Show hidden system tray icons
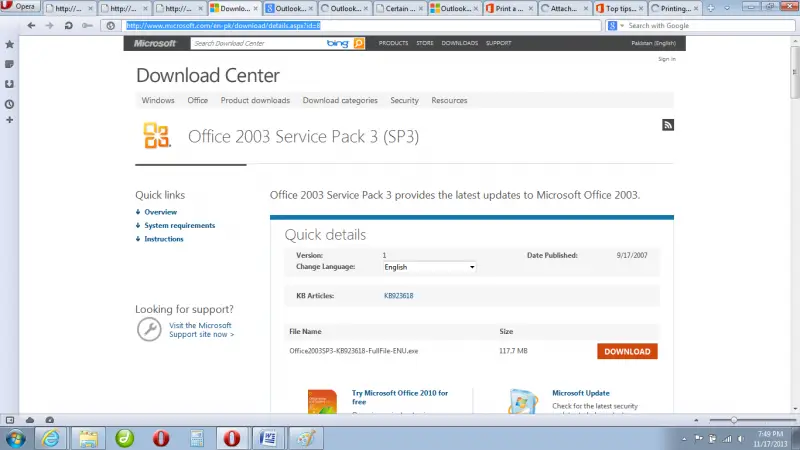This screenshot has height=450, width=800. 684,439
